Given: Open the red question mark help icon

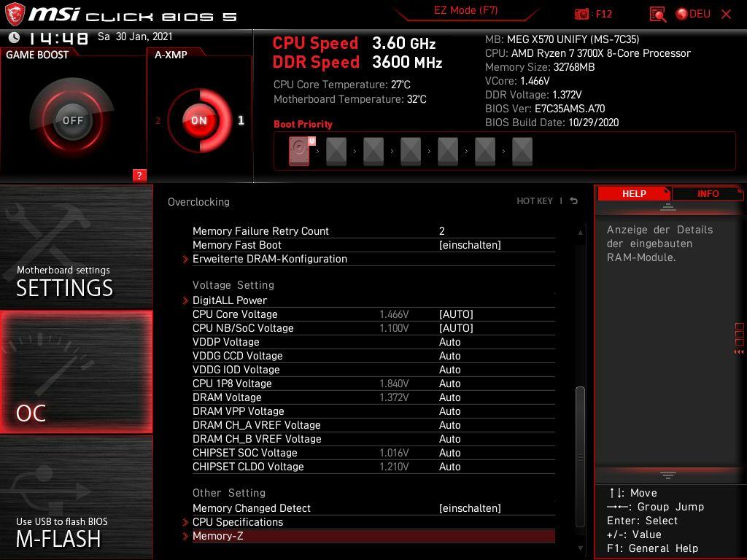Looking at the screenshot, I should pyautogui.click(x=139, y=175).
